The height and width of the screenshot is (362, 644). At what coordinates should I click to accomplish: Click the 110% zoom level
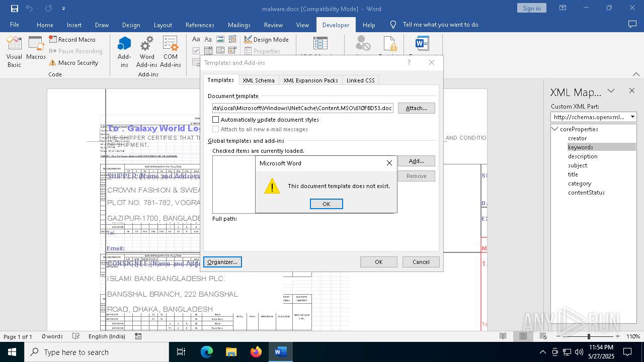(633, 336)
